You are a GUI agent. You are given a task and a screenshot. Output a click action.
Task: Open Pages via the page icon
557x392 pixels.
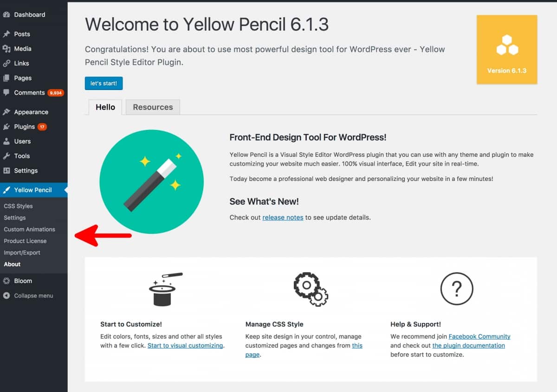pyautogui.click(x=7, y=78)
